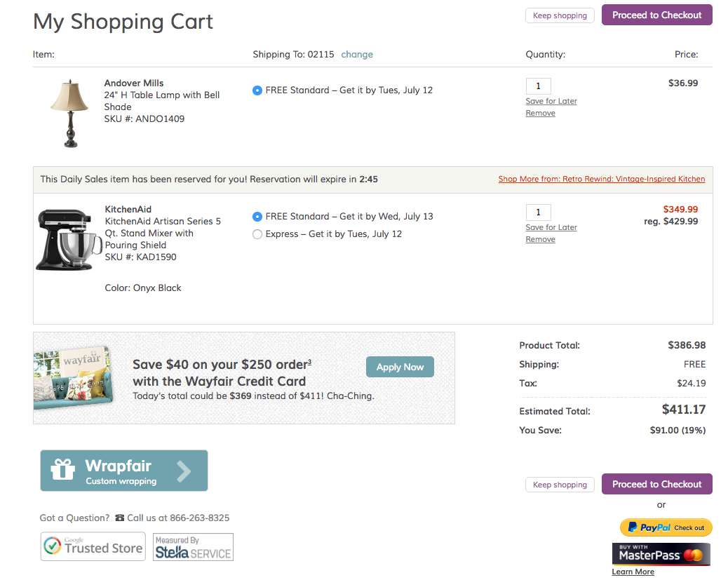Click the top Proceed to Checkout button
Viewport: 728px width, 580px height.
(x=656, y=15)
